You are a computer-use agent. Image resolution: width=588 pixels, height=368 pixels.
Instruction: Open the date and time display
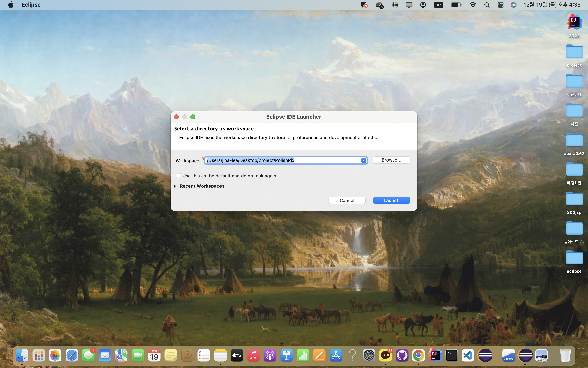[552, 5]
